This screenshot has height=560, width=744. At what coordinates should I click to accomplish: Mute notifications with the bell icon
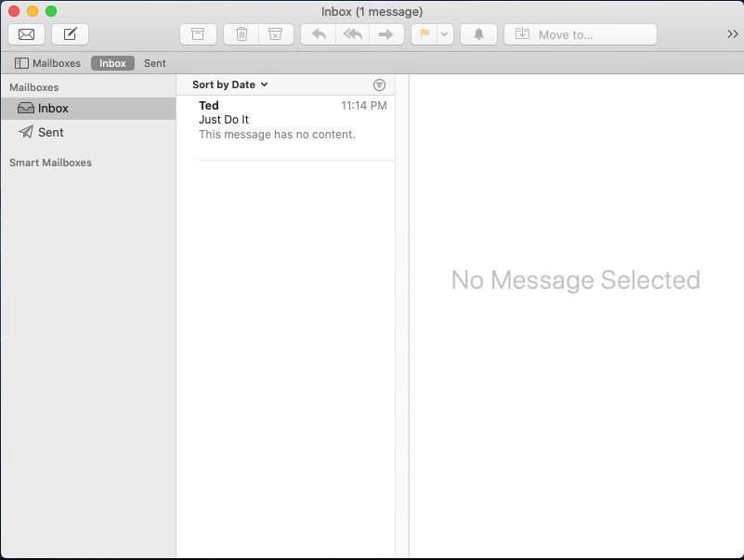(478, 34)
